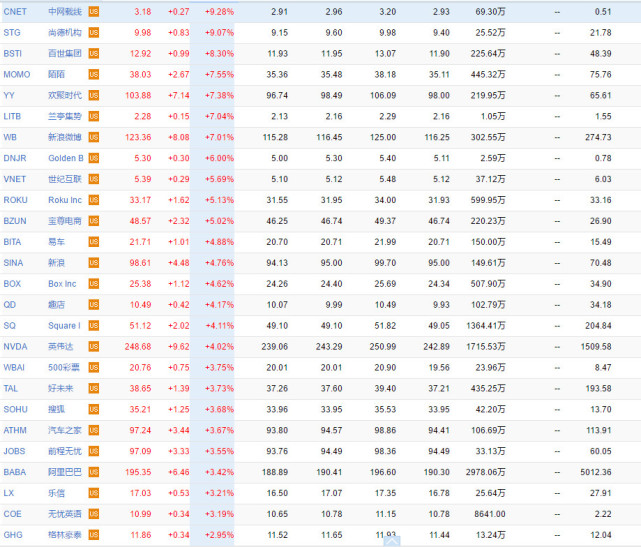Open the STG ticker link
The width and height of the screenshot is (641, 547).
click(12, 33)
